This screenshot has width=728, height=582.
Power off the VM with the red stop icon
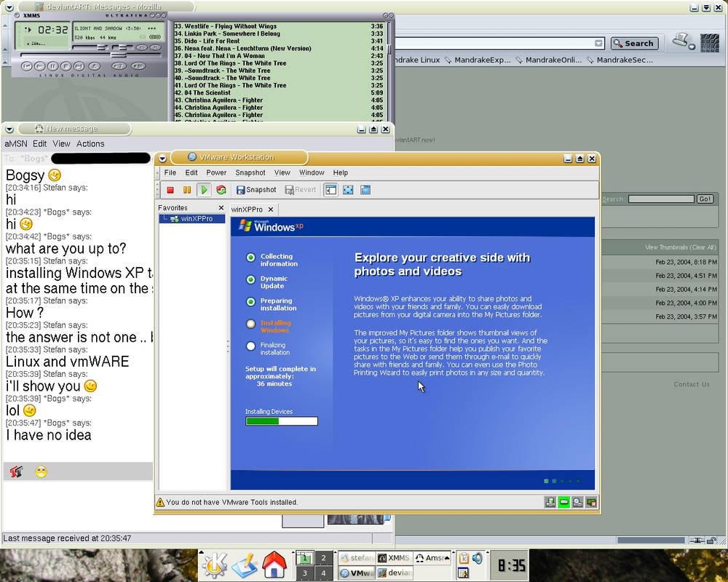tap(170, 190)
